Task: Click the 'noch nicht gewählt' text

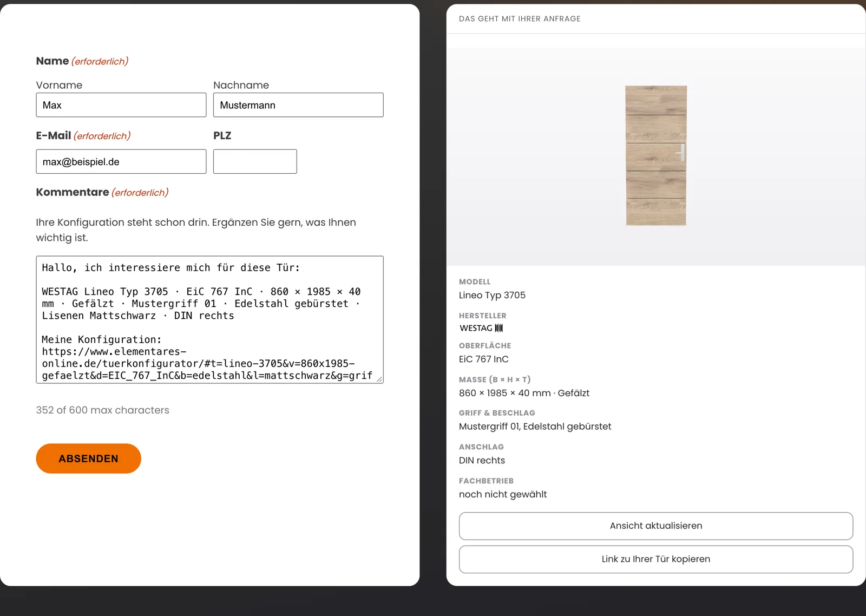Action: tap(503, 494)
